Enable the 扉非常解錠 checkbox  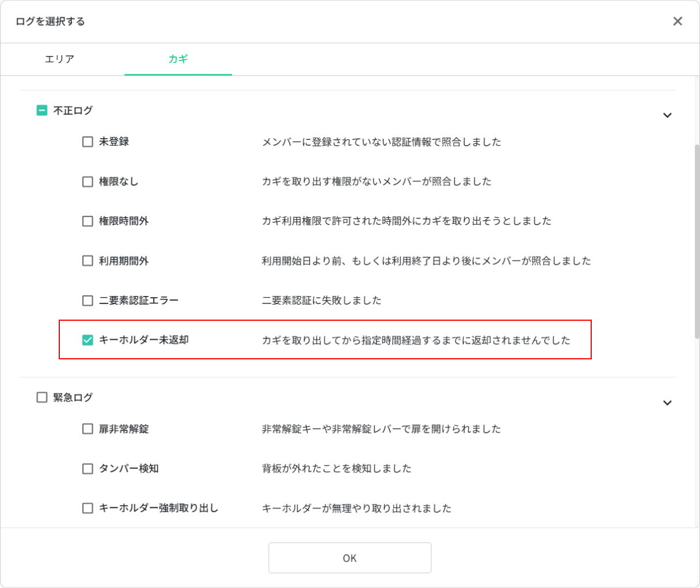pyautogui.click(x=87, y=429)
